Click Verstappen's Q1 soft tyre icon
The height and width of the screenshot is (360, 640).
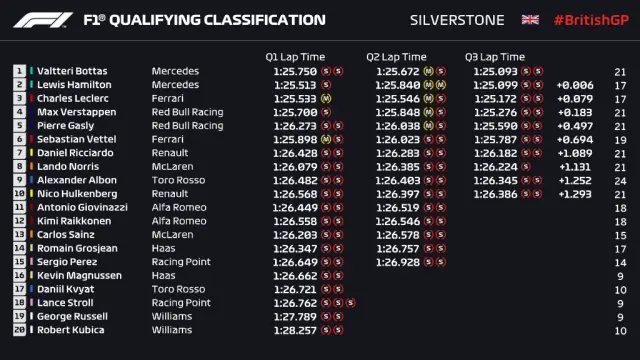tap(326, 112)
